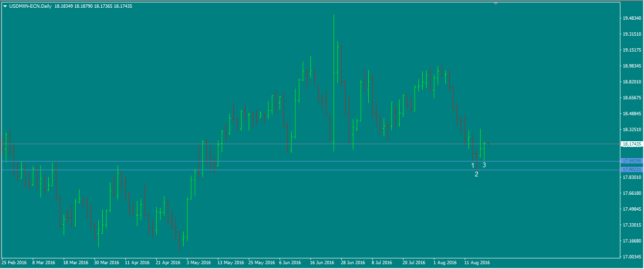Click the 19.15175 price scale label
This screenshot has width=644, height=269.
pos(632,50)
